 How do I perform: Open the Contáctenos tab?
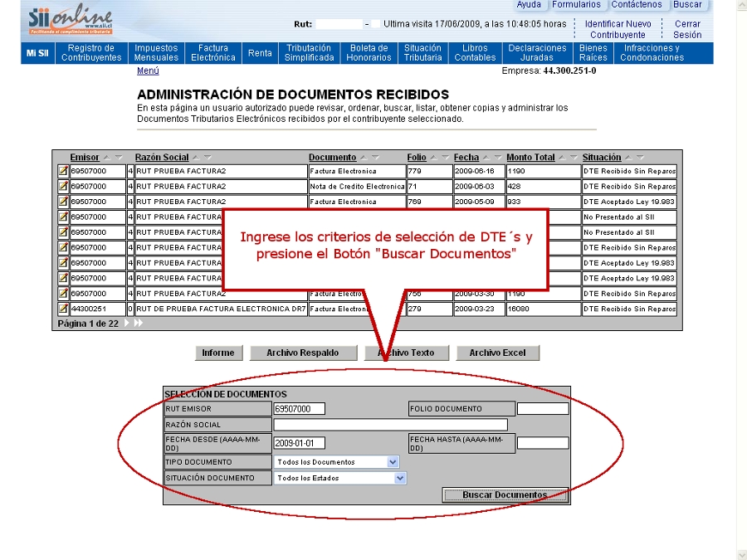click(637, 5)
